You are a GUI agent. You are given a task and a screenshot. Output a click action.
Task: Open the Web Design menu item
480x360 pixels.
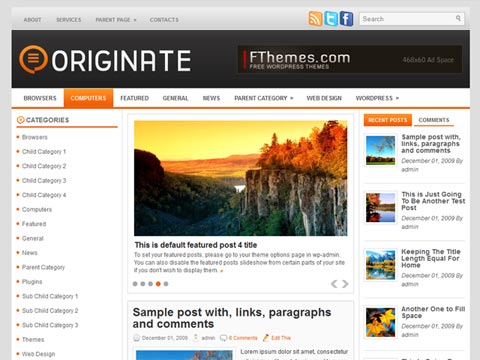click(324, 98)
